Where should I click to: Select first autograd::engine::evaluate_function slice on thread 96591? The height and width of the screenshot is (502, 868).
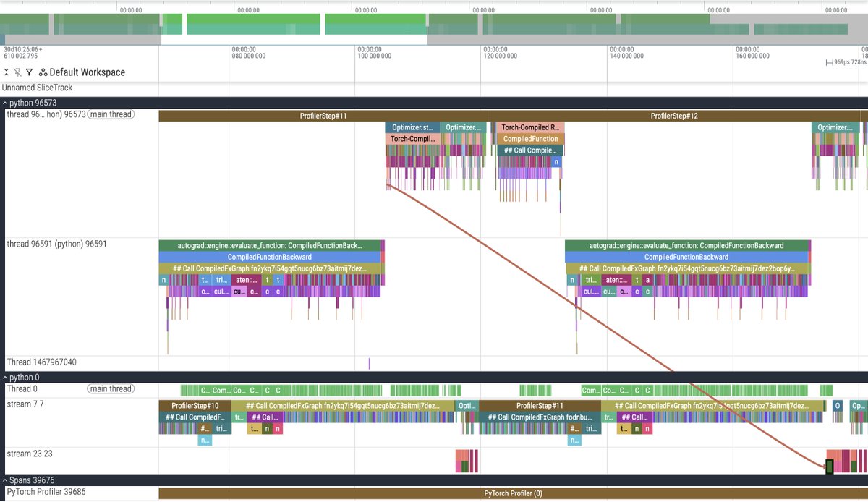tap(270, 245)
